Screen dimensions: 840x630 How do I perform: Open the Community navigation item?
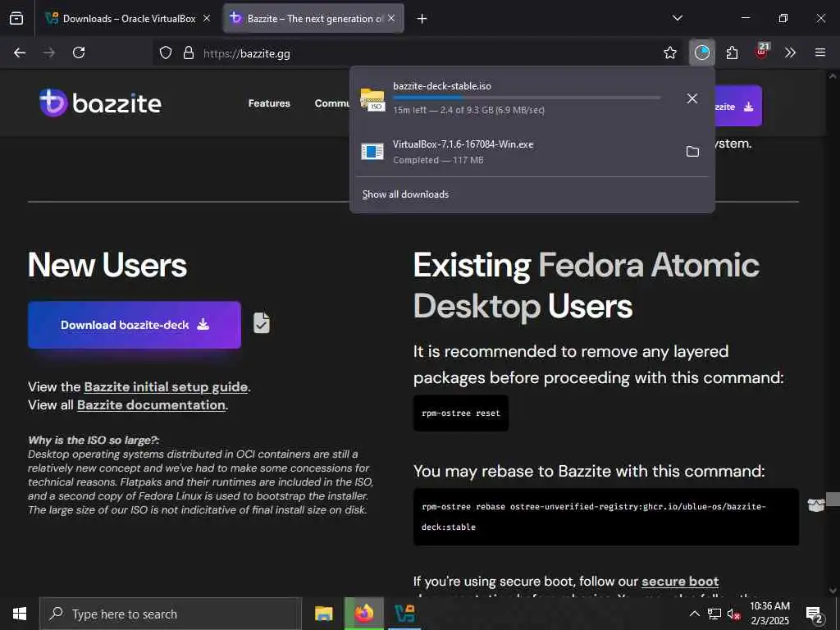click(332, 103)
